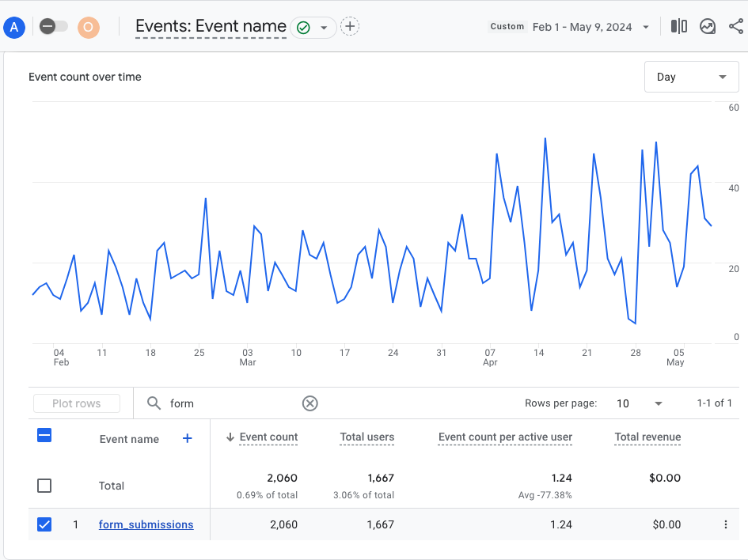
Task: Open the green check report status dropdown
Action: coord(313,28)
